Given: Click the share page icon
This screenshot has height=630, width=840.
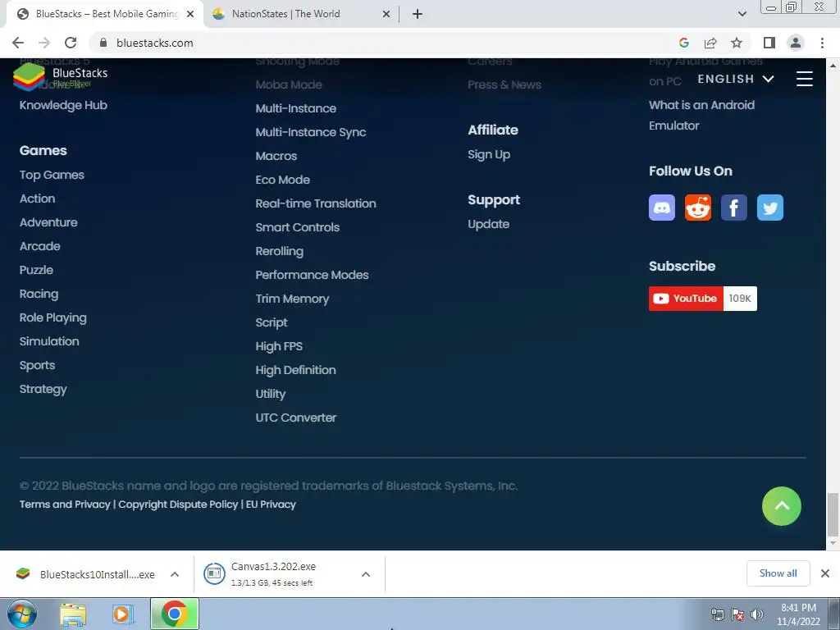Looking at the screenshot, I should tap(710, 43).
